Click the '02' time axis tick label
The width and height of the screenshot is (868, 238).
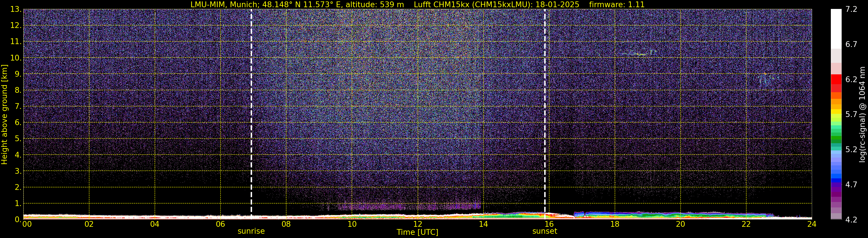pyautogui.click(x=89, y=224)
